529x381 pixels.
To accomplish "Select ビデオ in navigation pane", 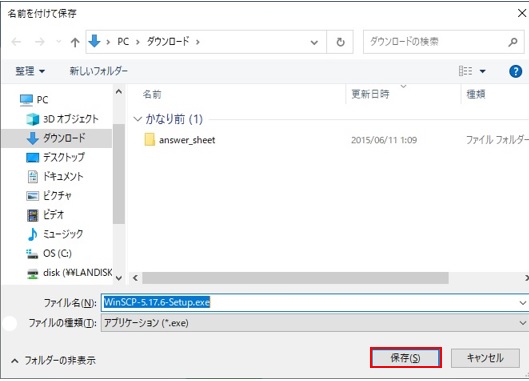I will point(45,215).
